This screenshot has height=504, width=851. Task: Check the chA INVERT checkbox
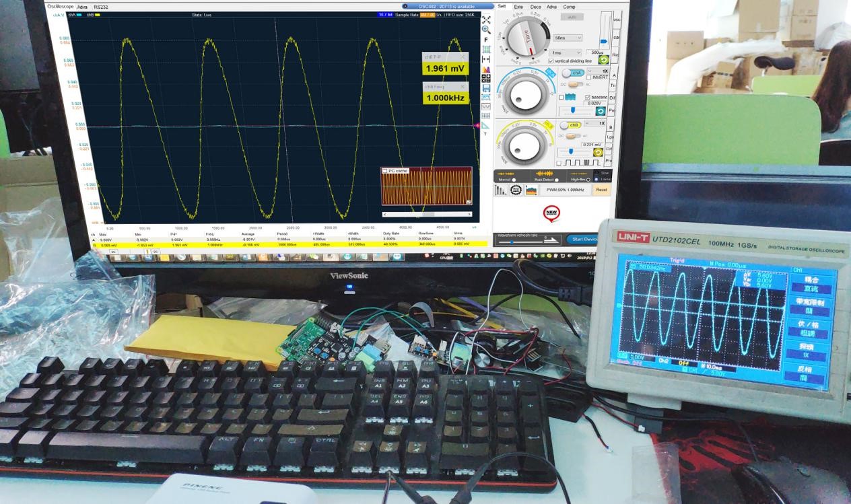(x=589, y=77)
